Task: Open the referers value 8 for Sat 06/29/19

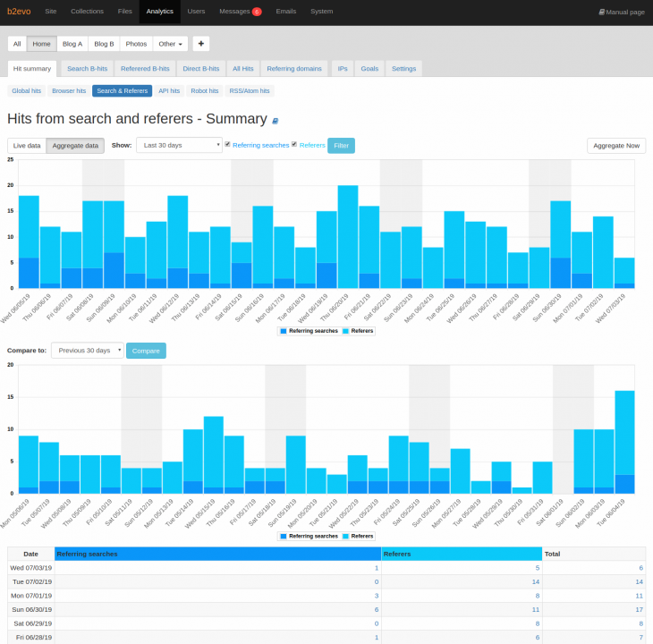Action: point(538,623)
